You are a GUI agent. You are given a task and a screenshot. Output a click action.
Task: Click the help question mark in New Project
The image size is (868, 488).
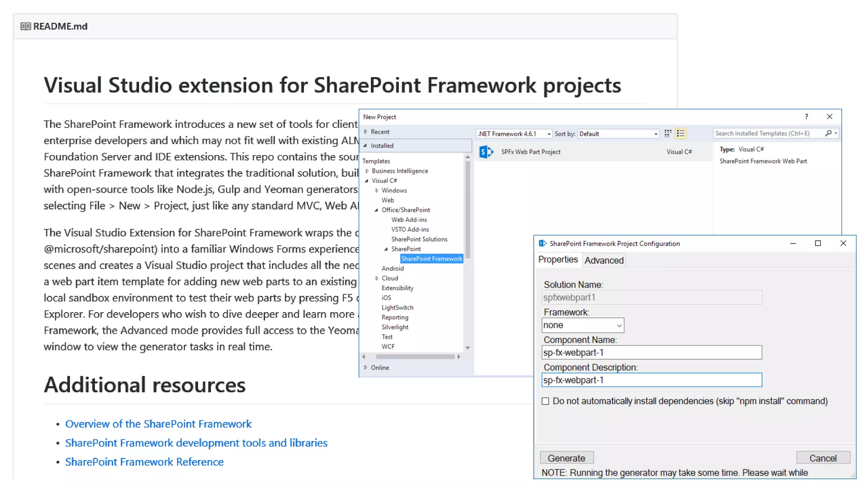(806, 117)
